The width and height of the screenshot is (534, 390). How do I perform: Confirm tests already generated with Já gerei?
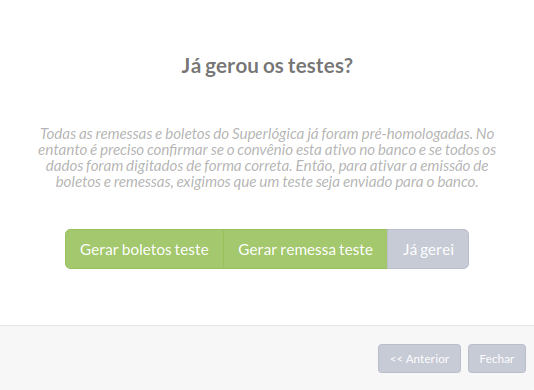point(428,249)
